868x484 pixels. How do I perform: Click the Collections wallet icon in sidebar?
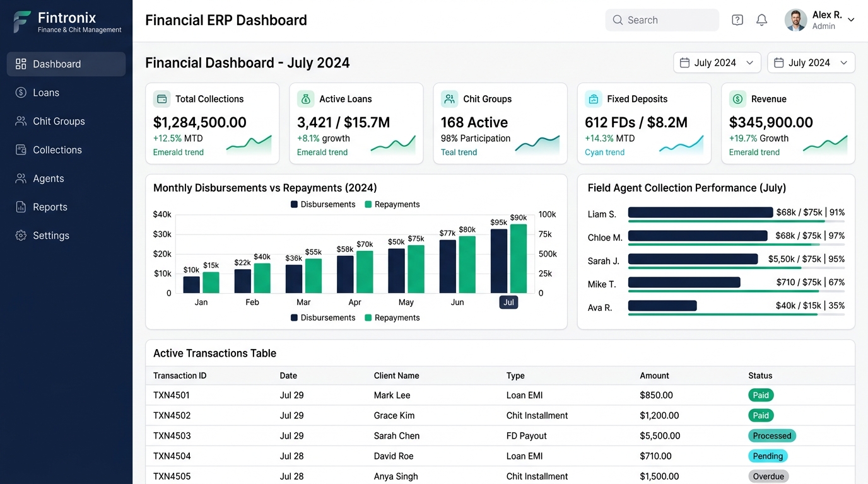coord(21,150)
